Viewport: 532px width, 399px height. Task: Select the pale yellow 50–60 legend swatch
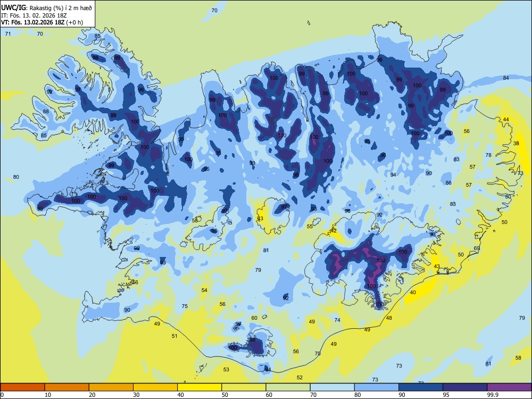[x=244, y=387]
